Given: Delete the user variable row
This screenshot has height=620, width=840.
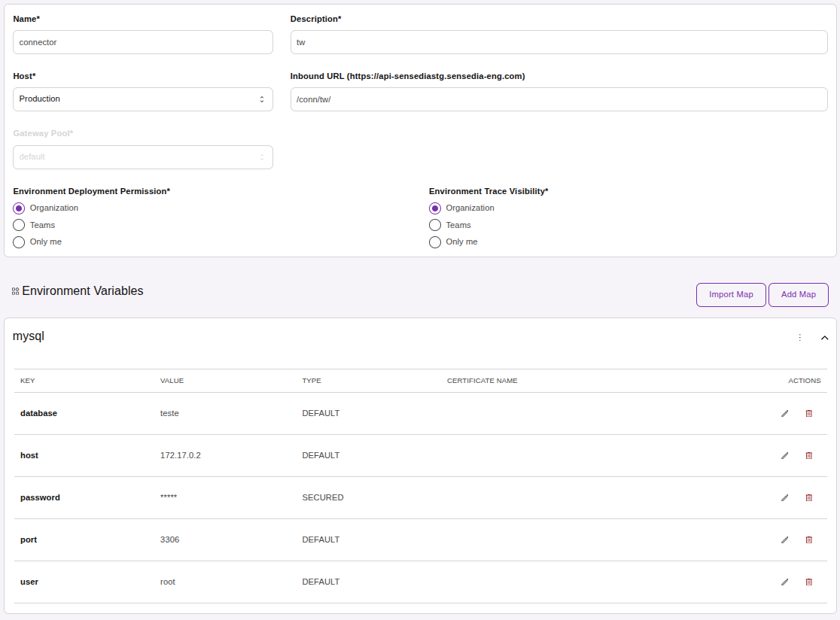Looking at the screenshot, I should [809, 582].
